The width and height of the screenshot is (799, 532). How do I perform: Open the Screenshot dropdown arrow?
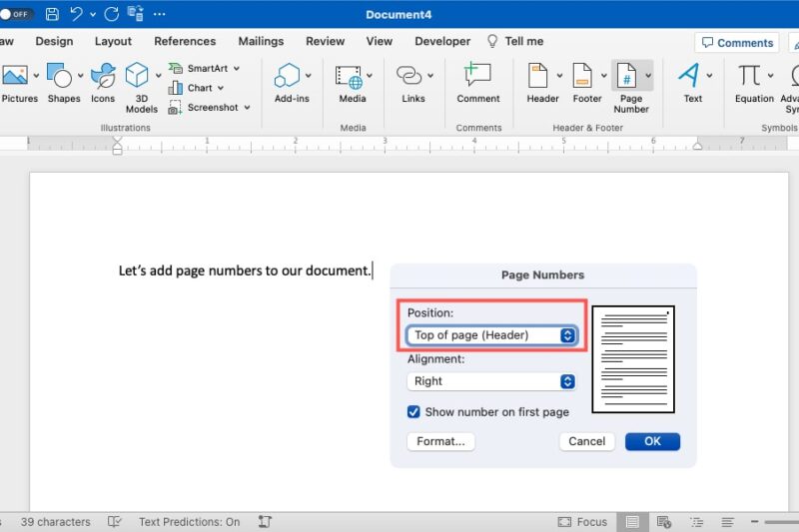[x=247, y=108]
